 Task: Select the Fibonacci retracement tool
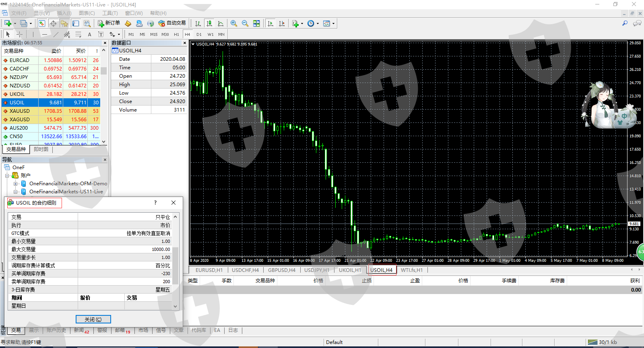tap(78, 35)
